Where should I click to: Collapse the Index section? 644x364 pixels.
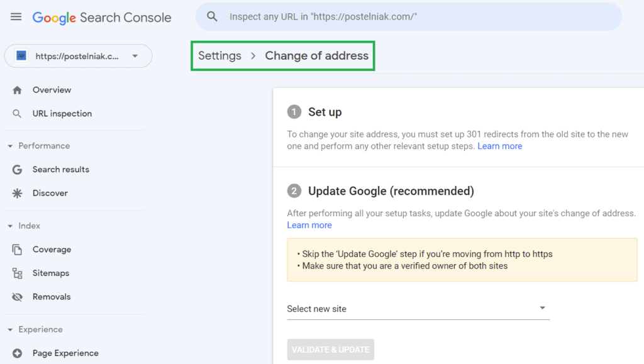point(10,226)
